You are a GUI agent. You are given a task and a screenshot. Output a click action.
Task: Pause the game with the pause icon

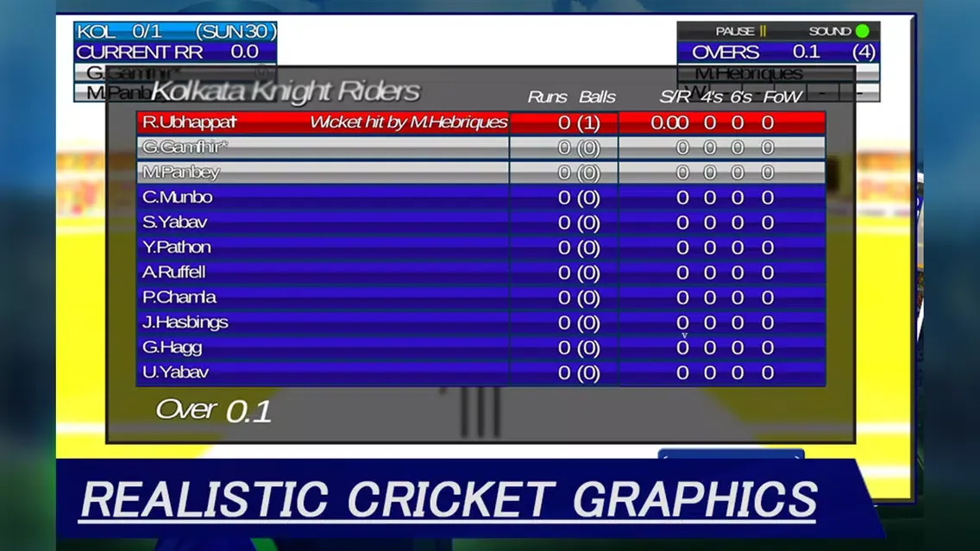[x=763, y=31]
